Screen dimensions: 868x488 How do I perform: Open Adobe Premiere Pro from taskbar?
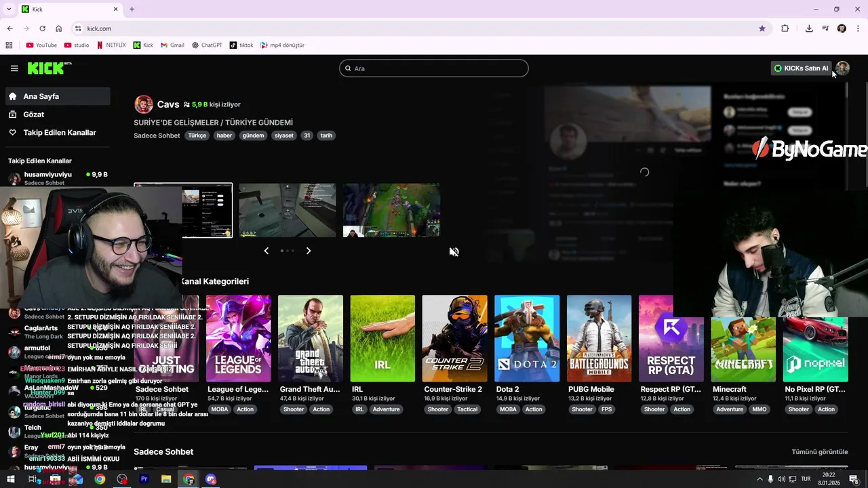click(x=144, y=479)
